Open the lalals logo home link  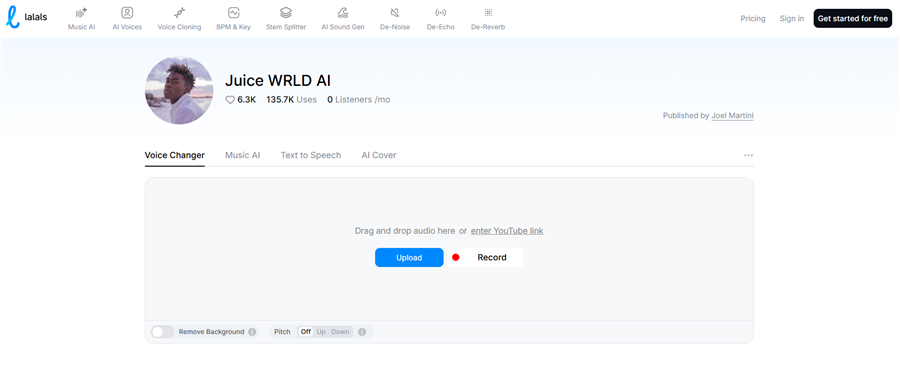pos(26,17)
